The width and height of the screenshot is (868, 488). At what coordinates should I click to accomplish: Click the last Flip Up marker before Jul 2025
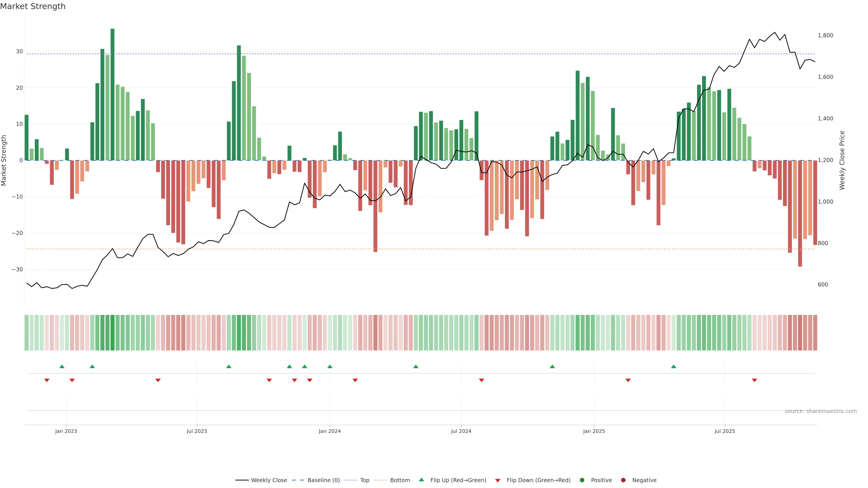674,366
